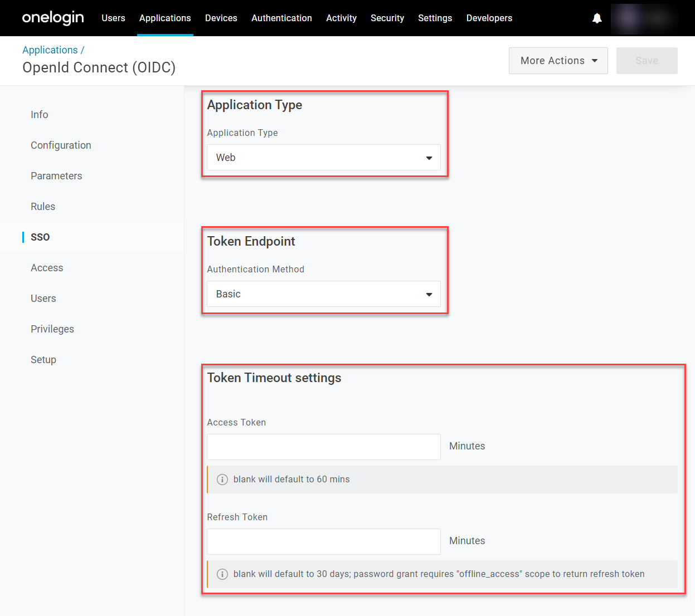
Task: Select the Rules tab in the sidebar
Action: point(43,206)
